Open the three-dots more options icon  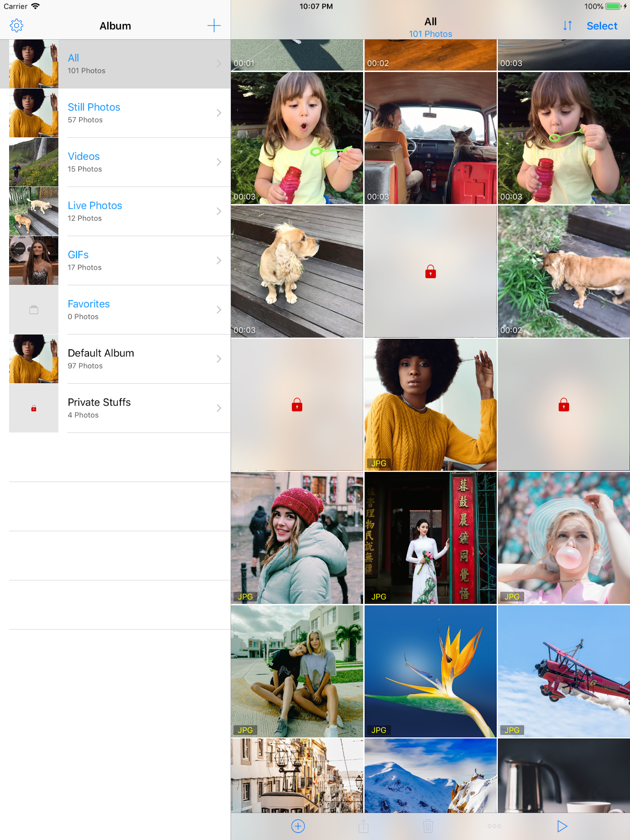point(494,826)
